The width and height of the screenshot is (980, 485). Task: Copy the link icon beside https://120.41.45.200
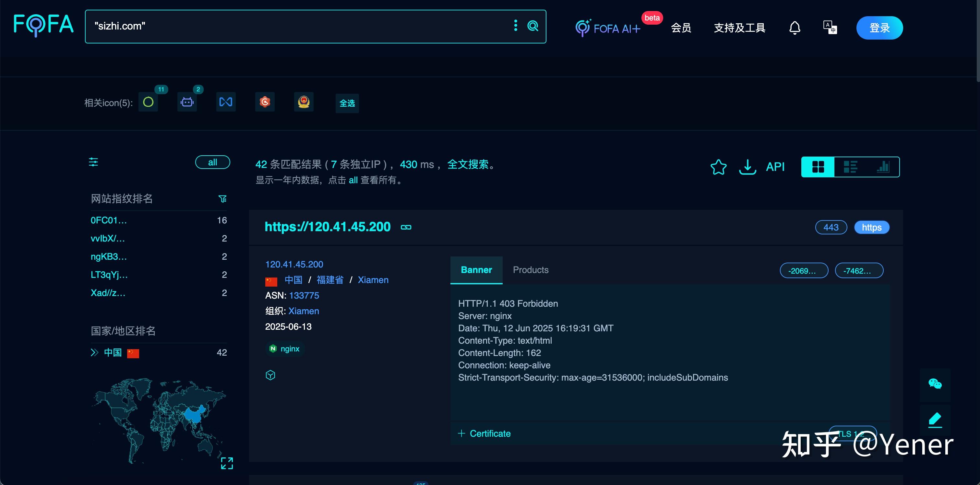406,227
